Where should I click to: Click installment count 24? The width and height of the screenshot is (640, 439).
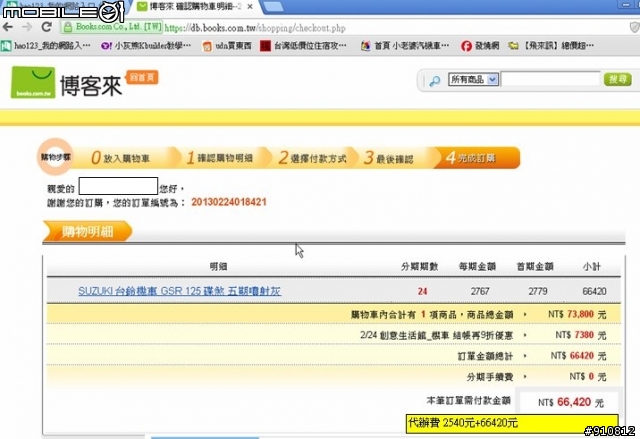[422, 291]
